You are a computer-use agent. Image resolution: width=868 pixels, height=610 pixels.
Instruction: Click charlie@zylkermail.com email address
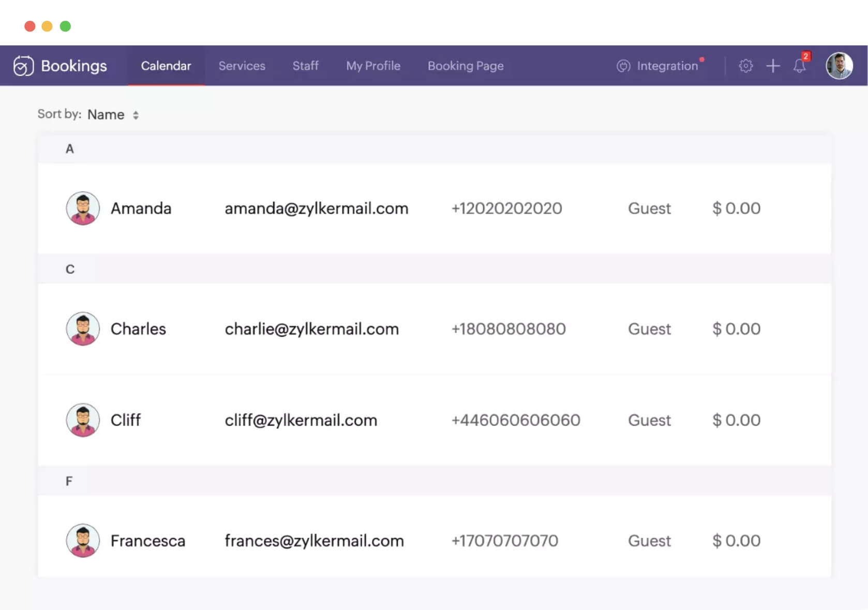point(311,329)
